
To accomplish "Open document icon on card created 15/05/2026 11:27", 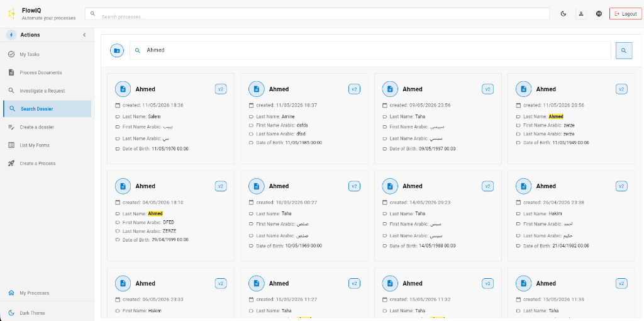I will pos(257,283).
